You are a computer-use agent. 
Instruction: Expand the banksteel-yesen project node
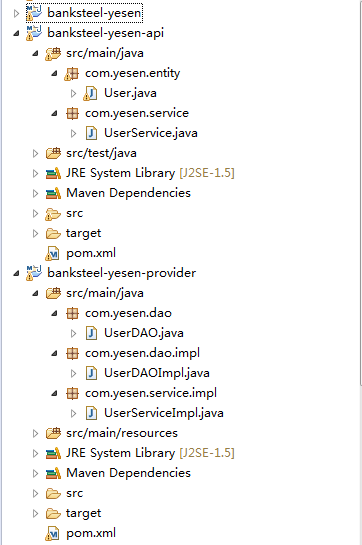coord(16,14)
